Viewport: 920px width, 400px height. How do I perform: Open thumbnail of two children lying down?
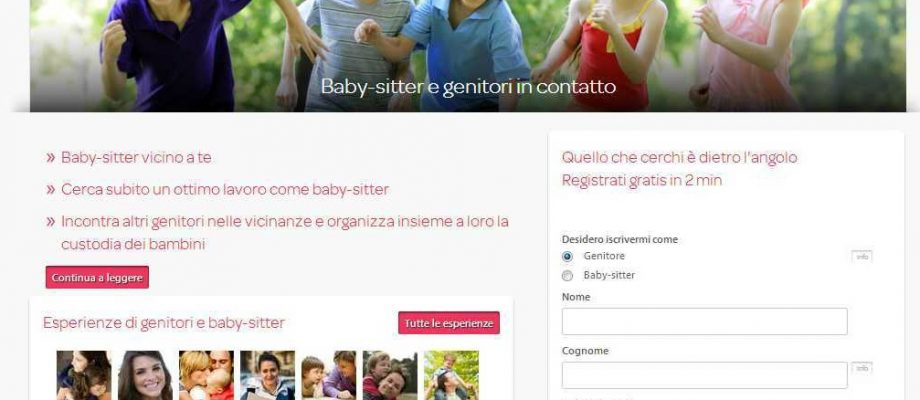(329, 375)
